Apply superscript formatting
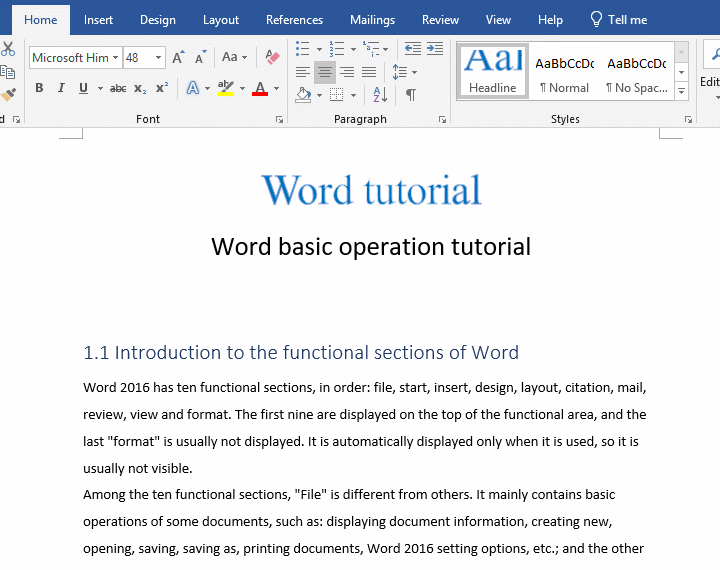The image size is (720, 570). (x=162, y=89)
